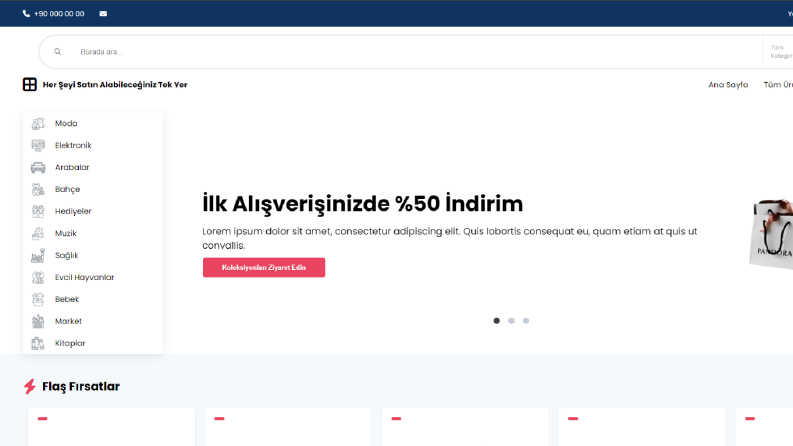Click the Sağlık category icon
The image size is (793, 446).
point(38,255)
